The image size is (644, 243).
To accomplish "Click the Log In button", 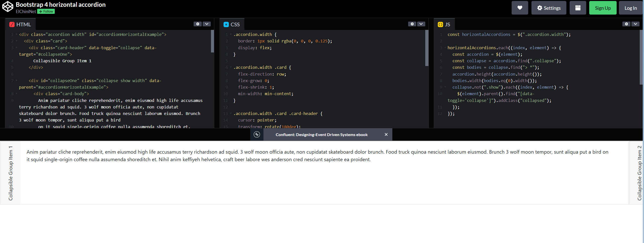I will pyautogui.click(x=630, y=8).
